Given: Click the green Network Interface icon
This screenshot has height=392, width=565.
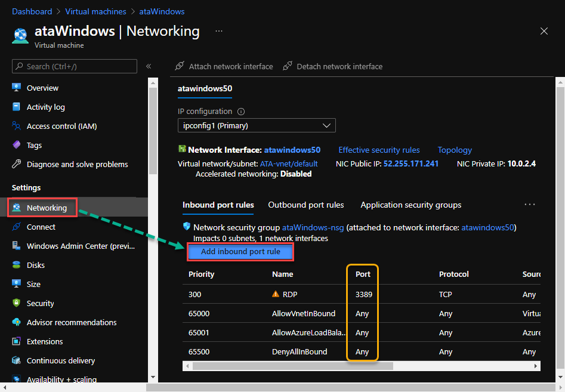Looking at the screenshot, I should pyautogui.click(x=182, y=149).
